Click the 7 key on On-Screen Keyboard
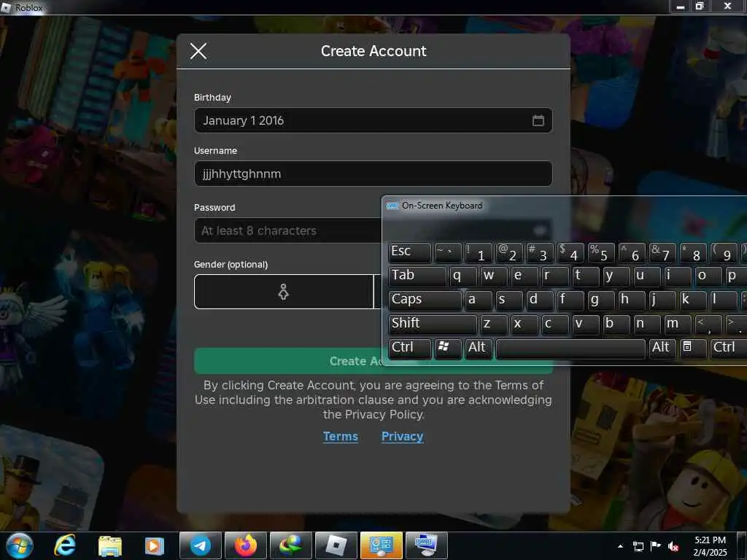 662,252
